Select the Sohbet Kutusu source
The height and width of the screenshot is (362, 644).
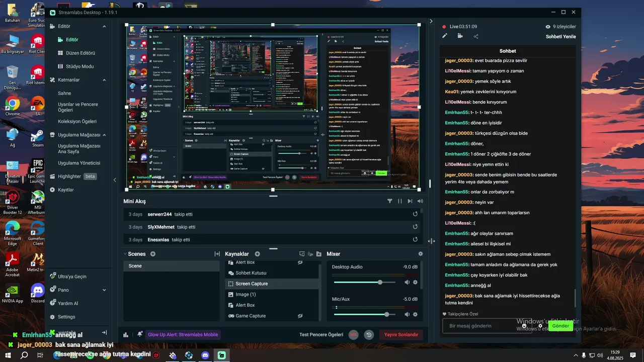point(272,273)
